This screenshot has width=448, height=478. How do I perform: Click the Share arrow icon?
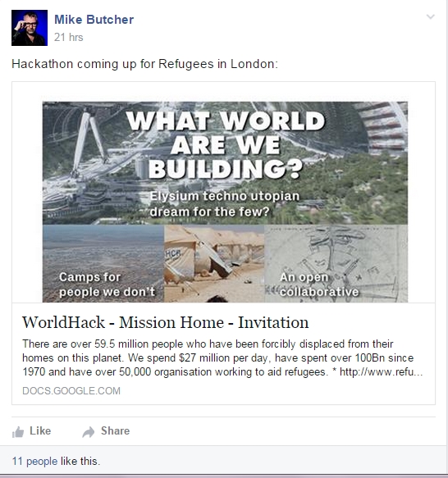pyautogui.click(x=88, y=431)
